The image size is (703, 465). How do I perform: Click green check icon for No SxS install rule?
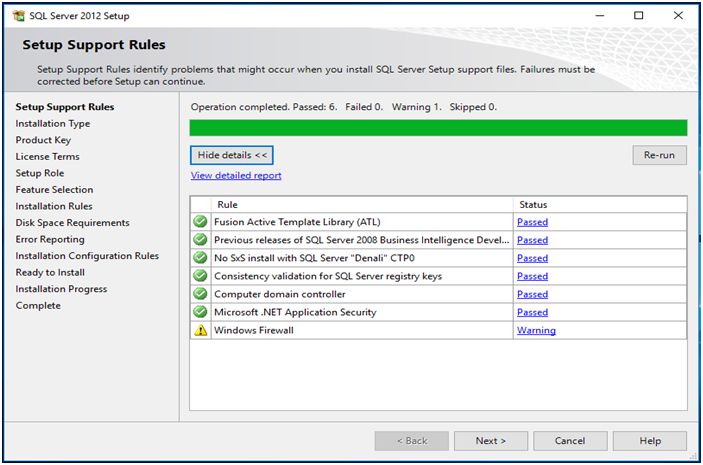coord(200,258)
